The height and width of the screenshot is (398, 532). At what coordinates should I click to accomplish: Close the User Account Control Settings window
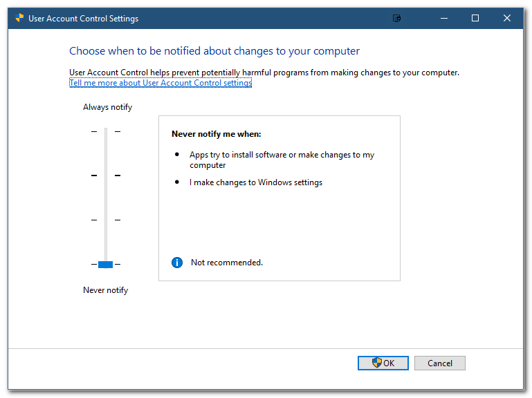coord(507,18)
